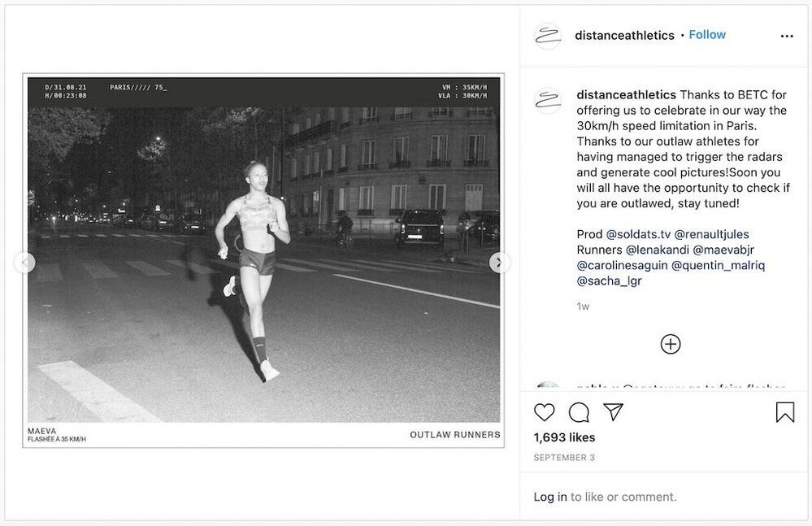The height and width of the screenshot is (526, 812).
Task: Click Log in to comment
Action: [x=550, y=497]
